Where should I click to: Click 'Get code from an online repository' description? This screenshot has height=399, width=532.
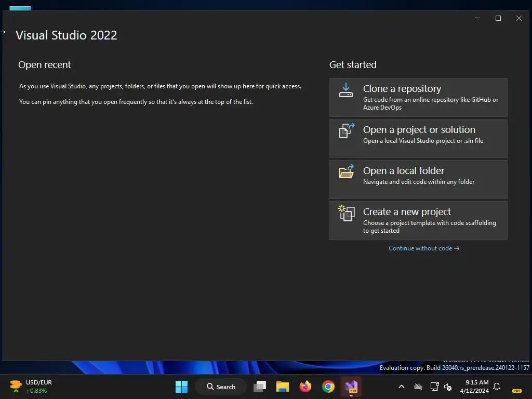click(x=431, y=103)
